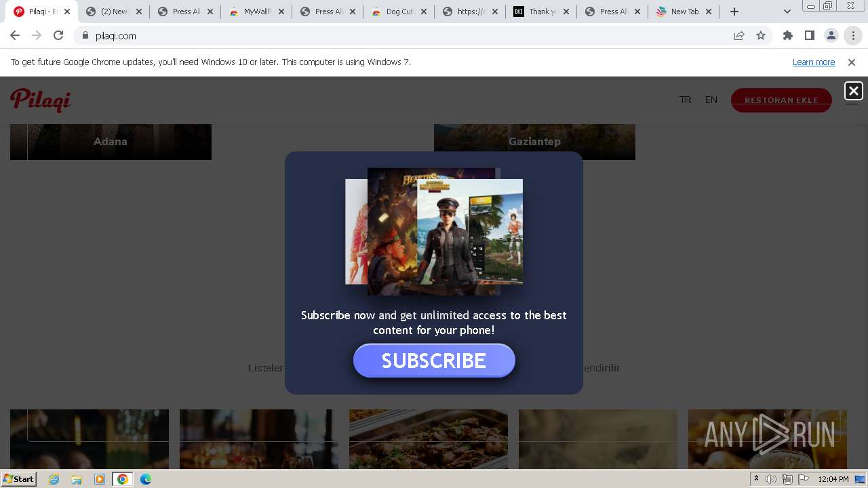868x488 pixels.
Task: Switch to the Pilaqi tab
Action: (x=42, y=12)
